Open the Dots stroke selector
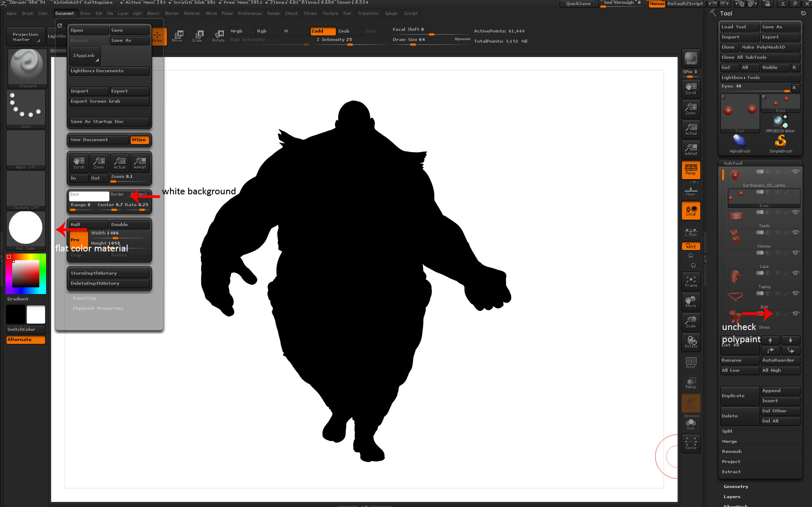 [x=26, y=109]
